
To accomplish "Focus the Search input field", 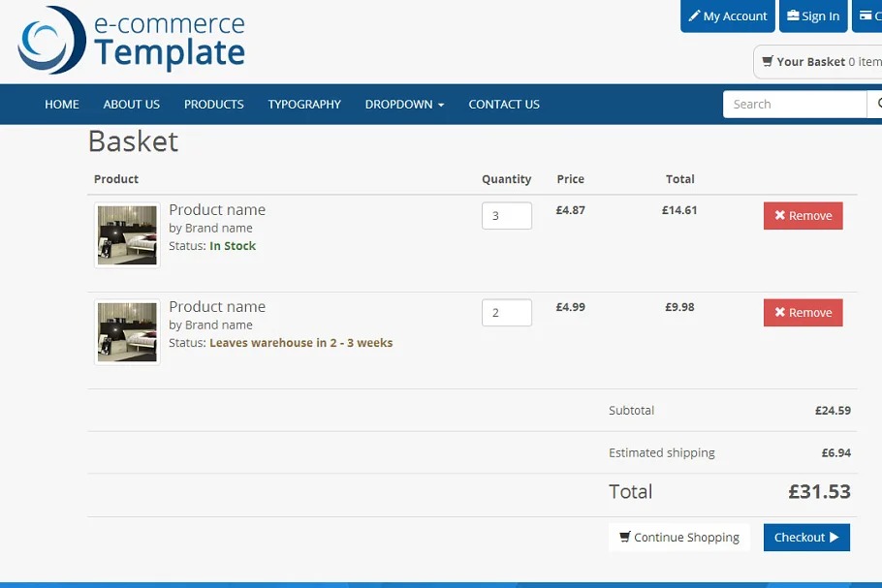I will coord(794,105).
